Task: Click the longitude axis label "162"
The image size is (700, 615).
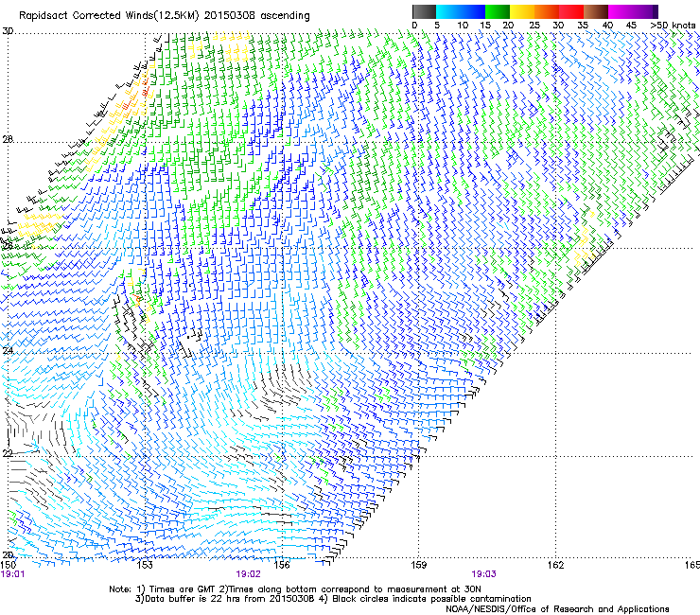Action: click(x=556, y=565)
